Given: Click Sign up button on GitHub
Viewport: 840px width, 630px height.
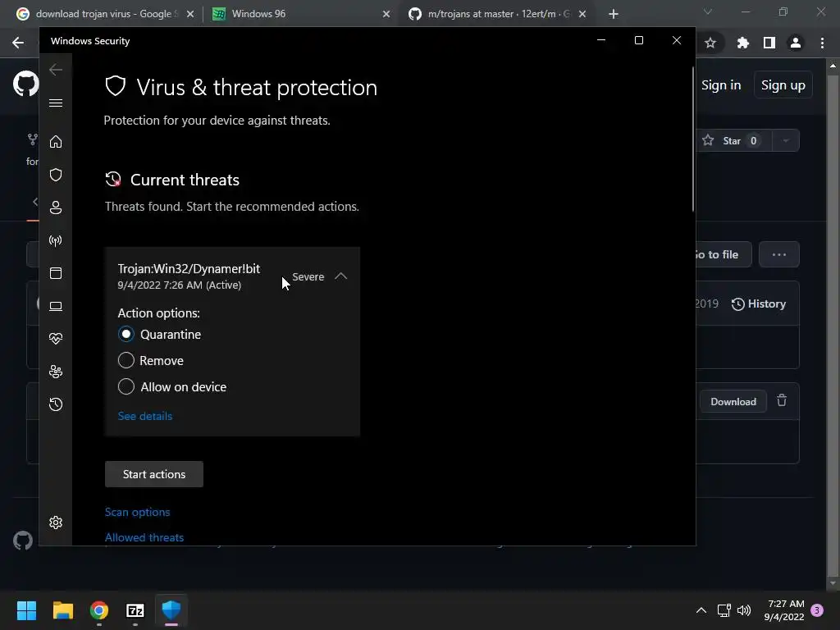Looking at the screenshot, I should coord(783,85).
